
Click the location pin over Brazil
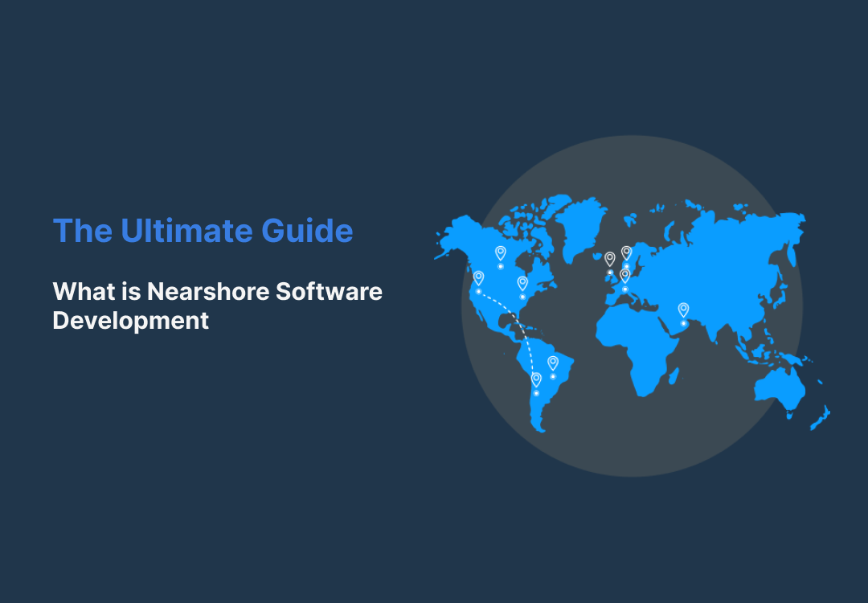tap(553, 363)
